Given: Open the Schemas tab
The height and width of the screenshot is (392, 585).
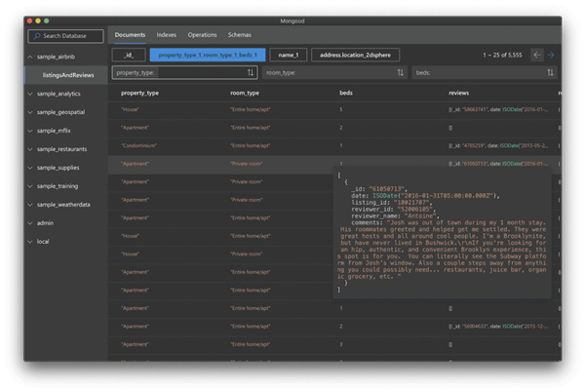Looking at the screenshot, I should click(x=240, y=35).
